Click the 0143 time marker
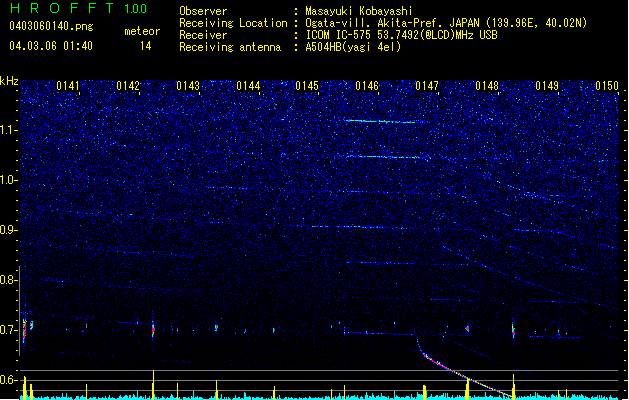The image size is (629, 400). pyautogui.click(x=188, y=86)
